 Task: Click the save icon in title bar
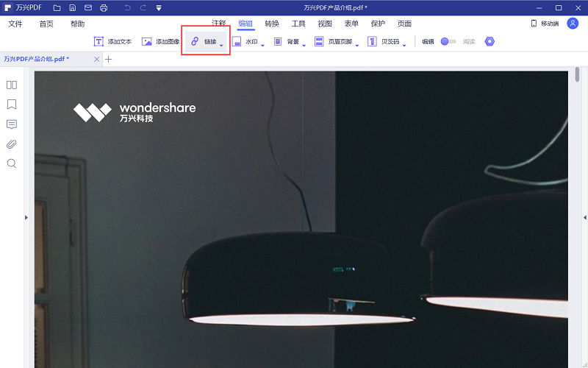click(x=72, y=7)
